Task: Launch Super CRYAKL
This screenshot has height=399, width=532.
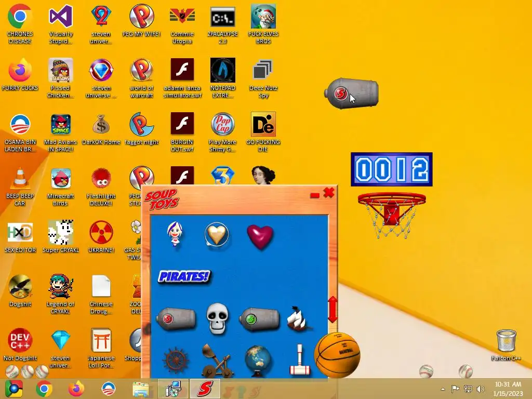Action: click(60, 237)
